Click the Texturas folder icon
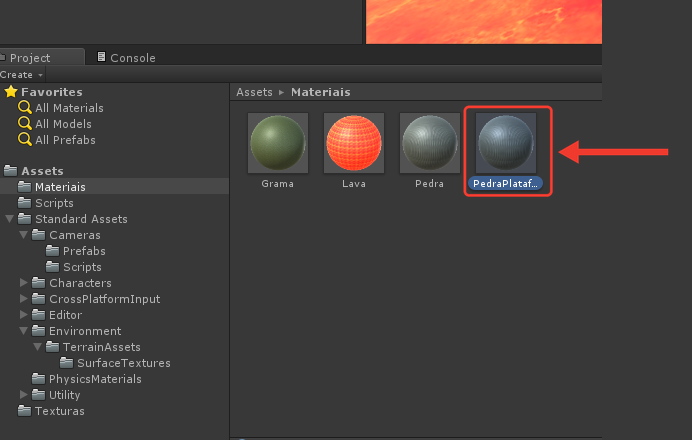Screen dimensions: 692x440 pyautogui.click(x=24, y=410)
